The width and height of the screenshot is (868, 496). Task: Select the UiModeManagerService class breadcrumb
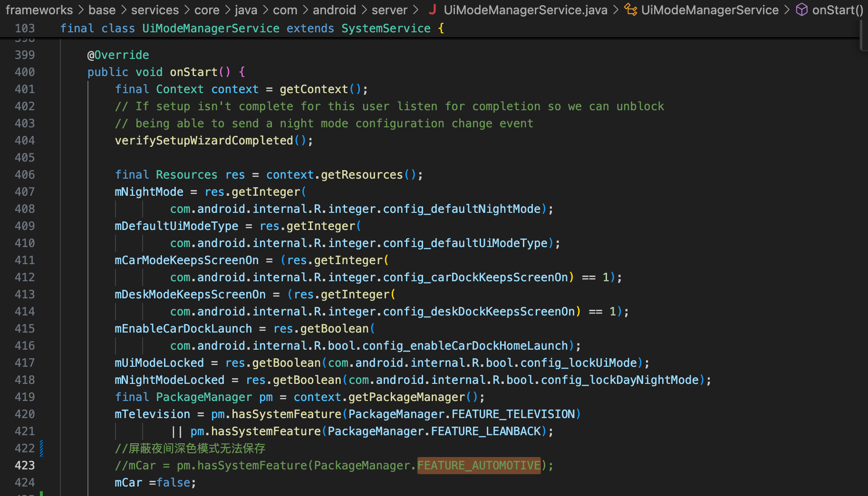click(x=710, y=10)
